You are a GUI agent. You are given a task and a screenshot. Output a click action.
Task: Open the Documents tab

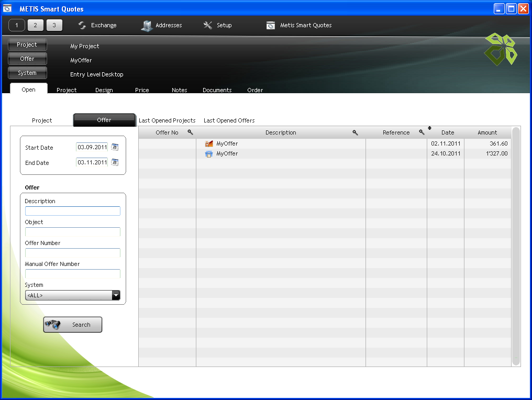coord(217,90)
